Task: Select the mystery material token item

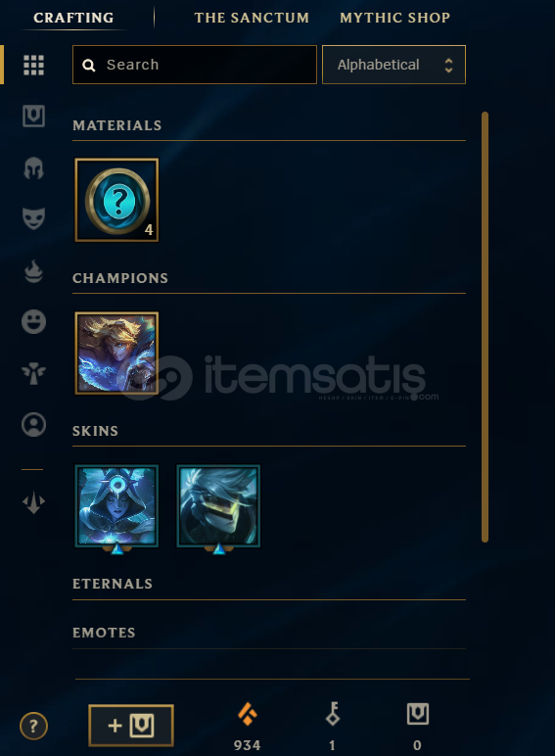Action: pyautogui.click(x=116, y=200)
